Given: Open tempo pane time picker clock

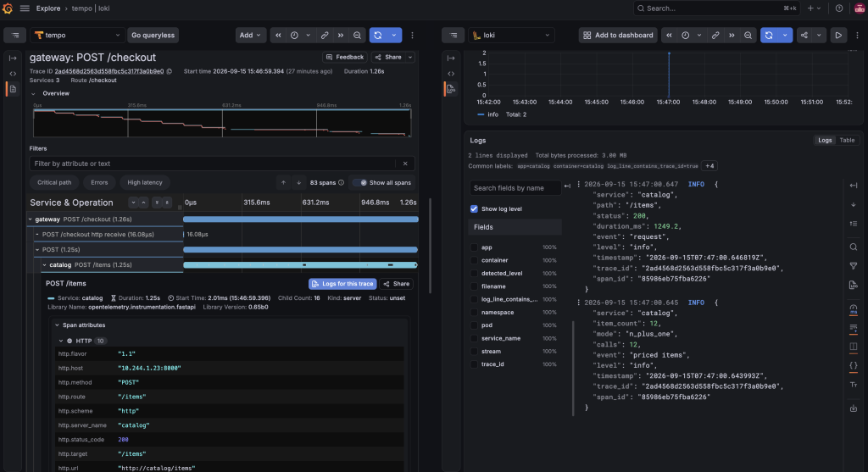Looking at the screenshot, I should [x=294, y=35].
